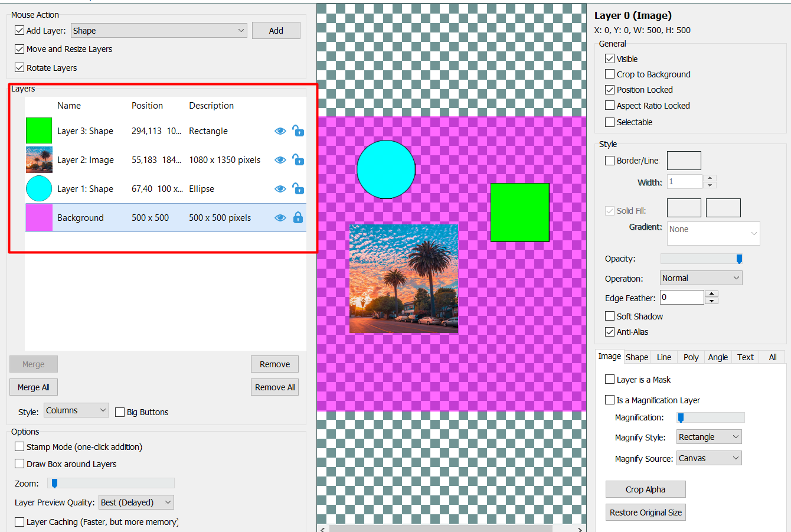
Task: Click the unlock padlock icon on Layer 2: Image
Action: tap(298, 159)
